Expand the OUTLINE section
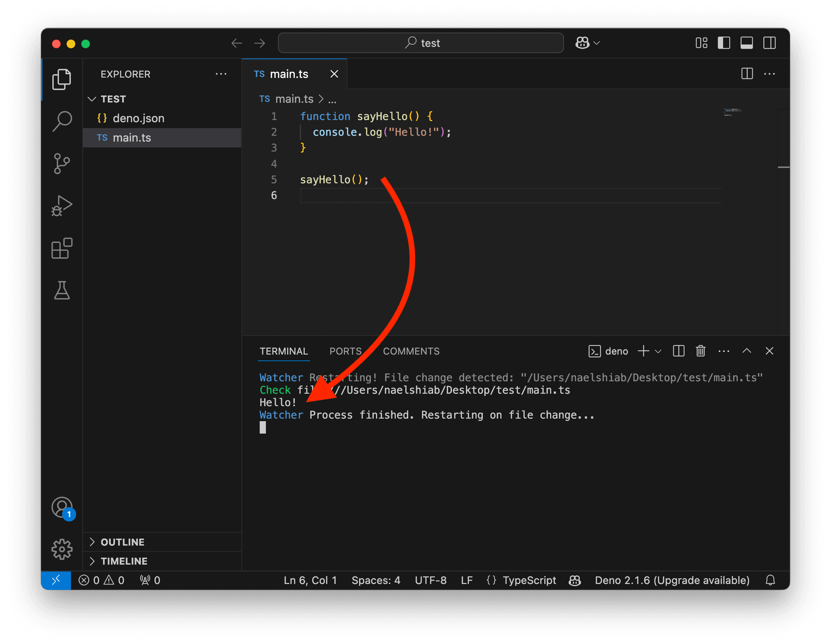 point(162,542)
